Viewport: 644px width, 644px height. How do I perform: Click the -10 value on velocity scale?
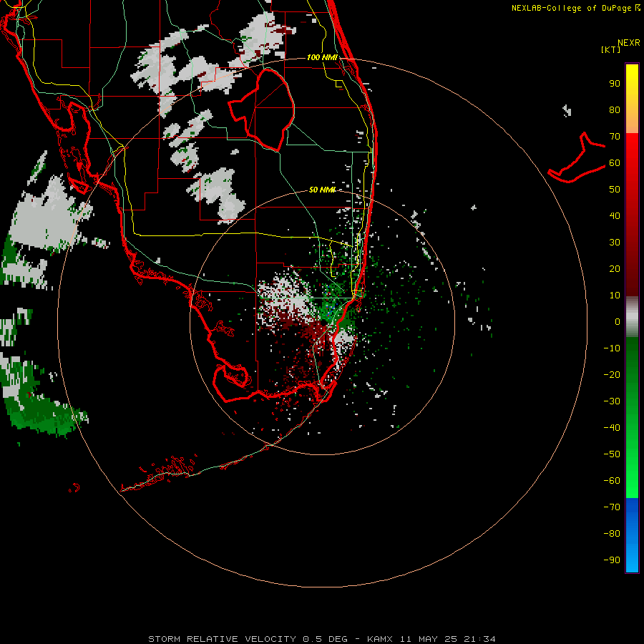coord(612,348)
